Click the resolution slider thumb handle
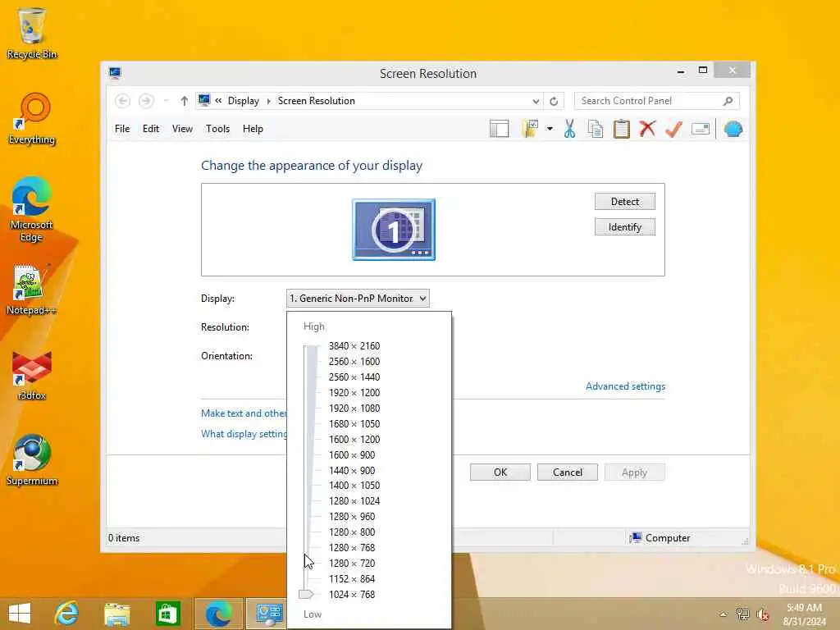The image size is (840, 630). click(x=306, y=594)
